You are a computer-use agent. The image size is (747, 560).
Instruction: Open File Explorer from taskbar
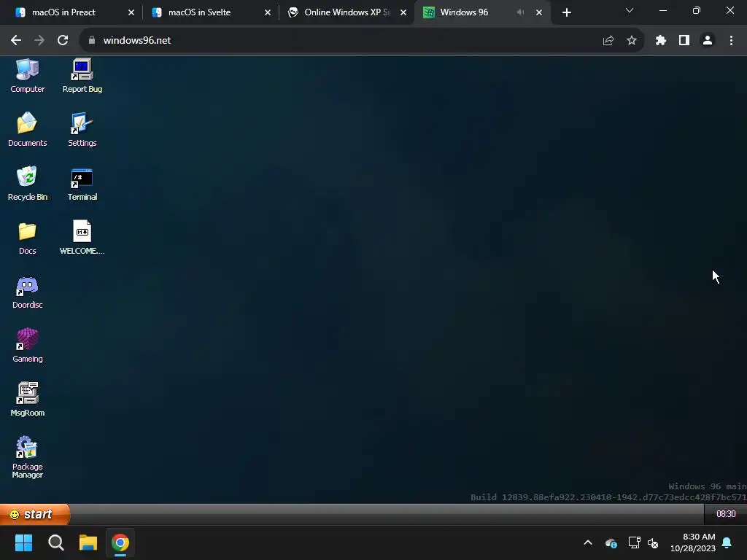88,542
